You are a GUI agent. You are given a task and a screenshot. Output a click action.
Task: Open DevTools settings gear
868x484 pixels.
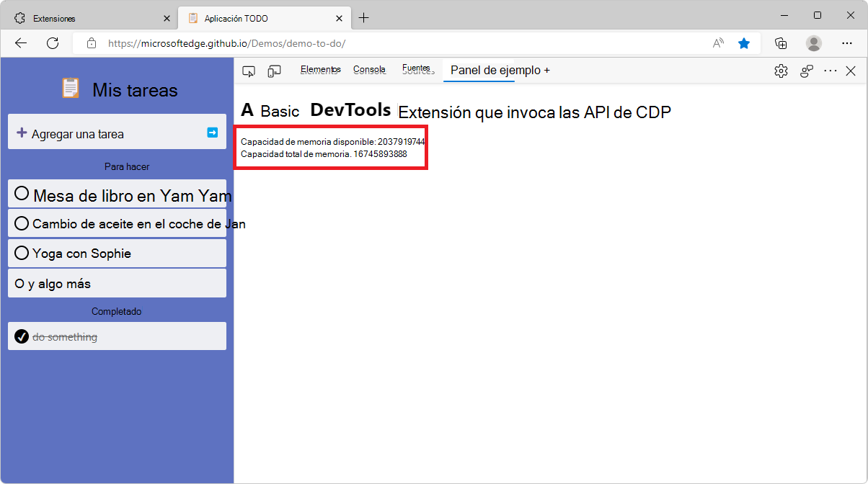pyautogui.click(x=781, y=71)
